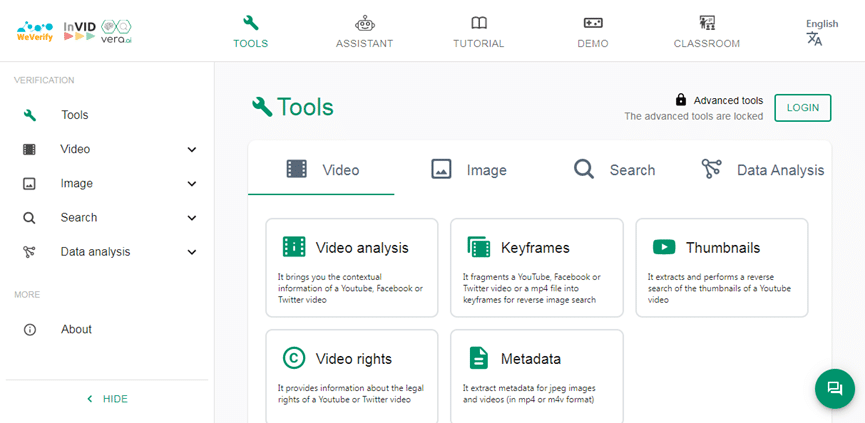This screenshot has width=865, height=423.
Task: Click the graph icon beside Data analysis
Action: coord(29,252)
